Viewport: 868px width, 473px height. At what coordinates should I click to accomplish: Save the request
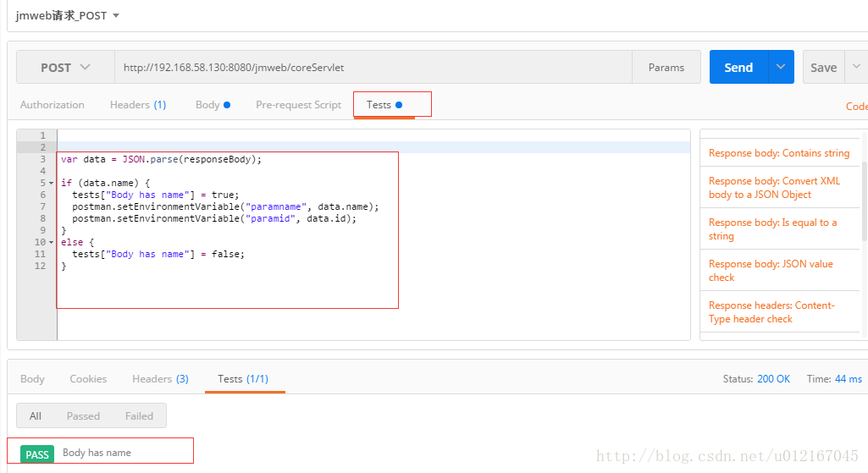point(823,68)
